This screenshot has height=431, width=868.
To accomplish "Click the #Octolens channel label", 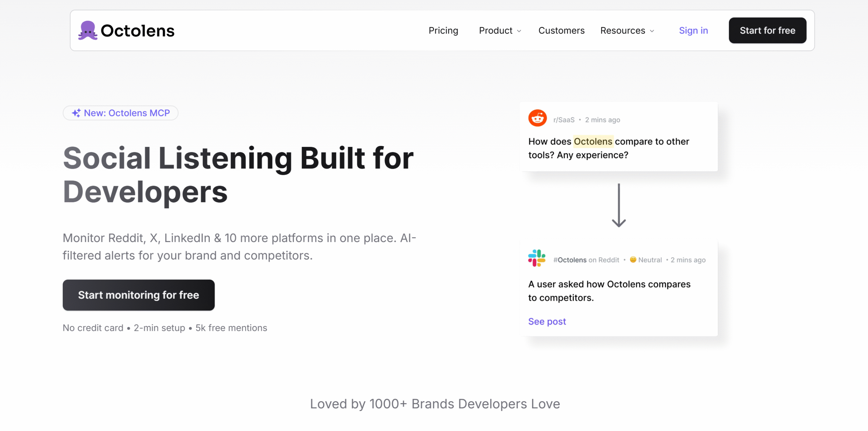I will [570, 260].
